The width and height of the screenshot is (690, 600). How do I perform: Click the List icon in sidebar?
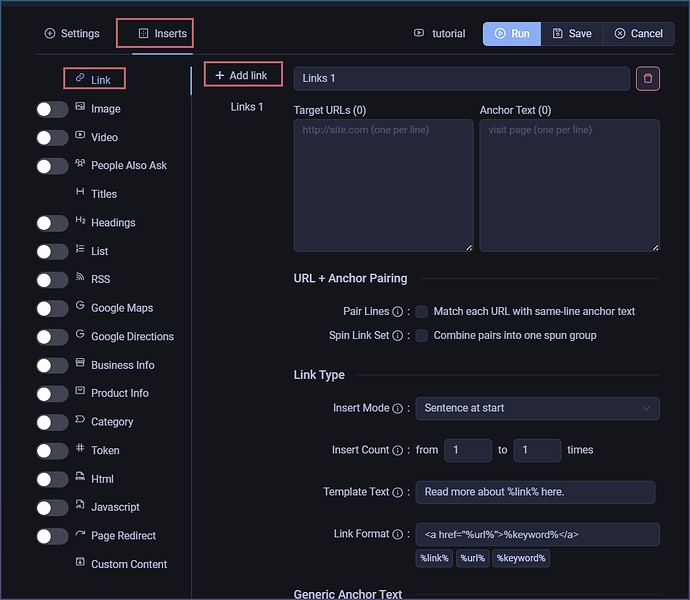80,249
